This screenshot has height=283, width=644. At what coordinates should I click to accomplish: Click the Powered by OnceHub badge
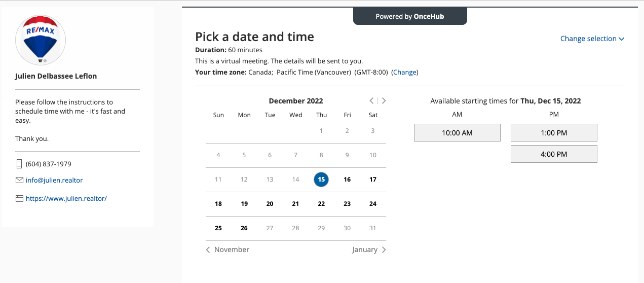tap(409, 16)
